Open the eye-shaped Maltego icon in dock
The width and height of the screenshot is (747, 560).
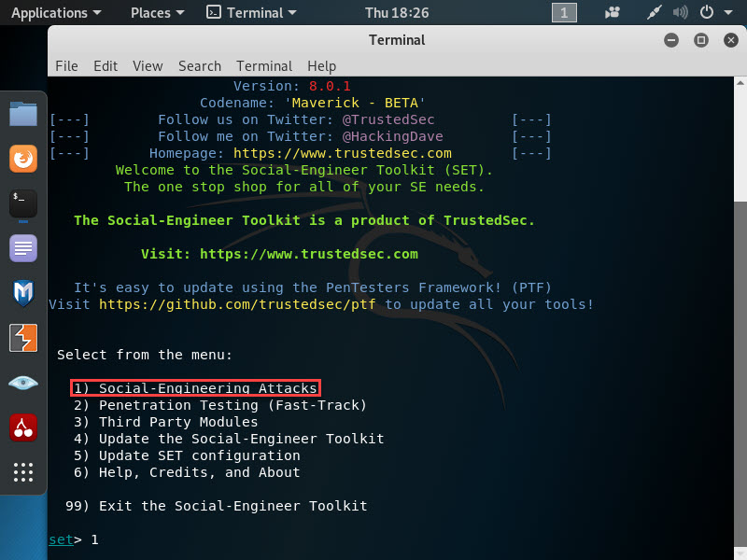click(x=22, y=383)
